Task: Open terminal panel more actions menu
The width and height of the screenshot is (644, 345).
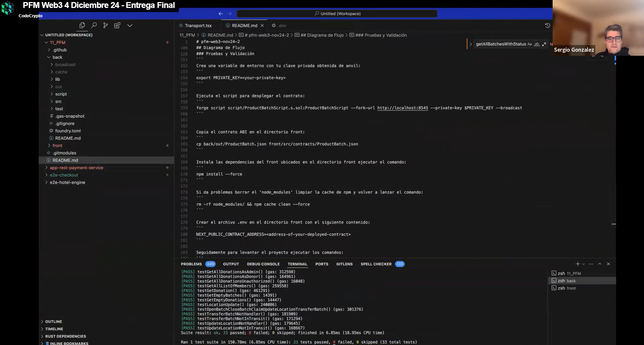Action: click(x=591, y=264)
